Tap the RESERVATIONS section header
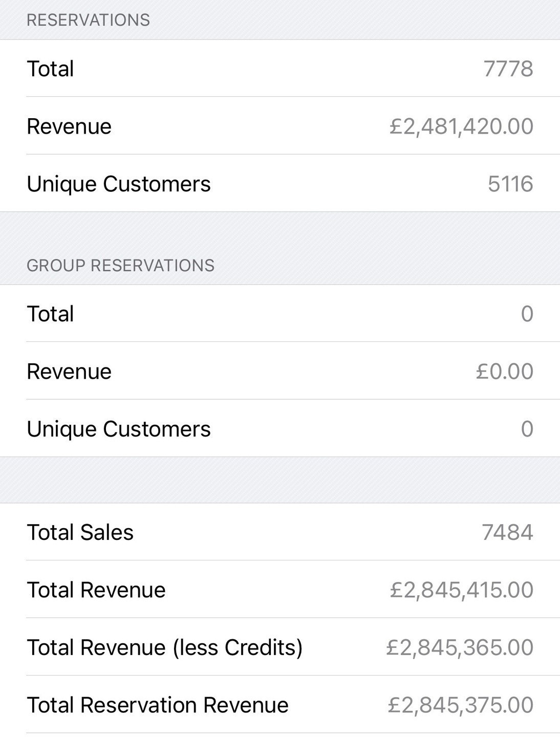The height and width of the screenshot is (737, 560). point(88,20)
